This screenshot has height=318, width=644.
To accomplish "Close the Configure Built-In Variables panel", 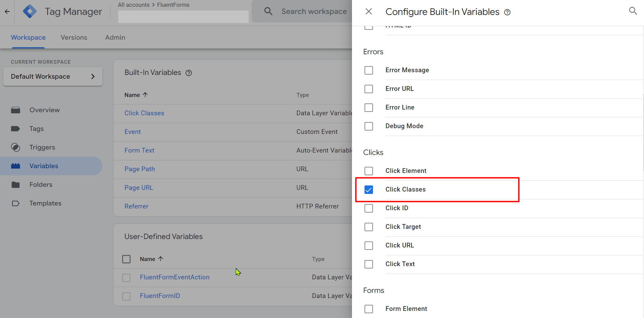I will 369,12.
